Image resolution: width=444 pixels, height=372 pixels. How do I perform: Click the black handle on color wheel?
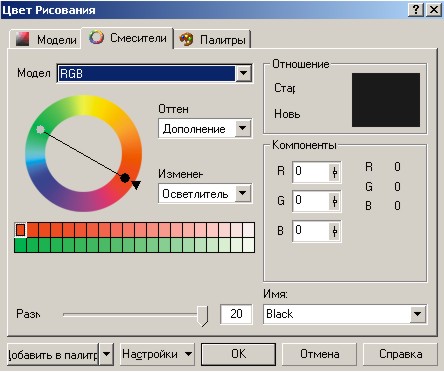(x=125, y=178)
